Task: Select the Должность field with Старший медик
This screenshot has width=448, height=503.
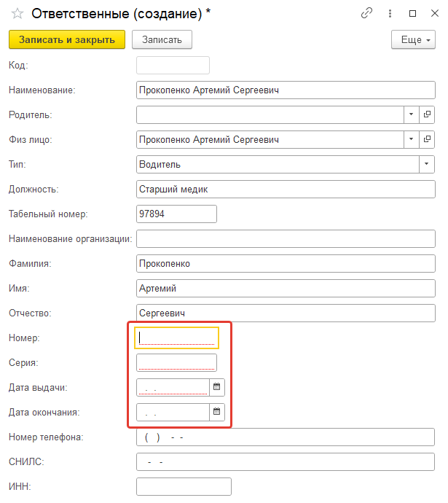Action: (286, 190)
